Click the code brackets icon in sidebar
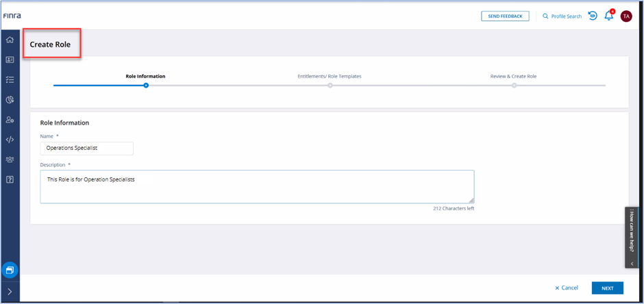The height and width of the screenshot is (304, 644). coord(10,140)
